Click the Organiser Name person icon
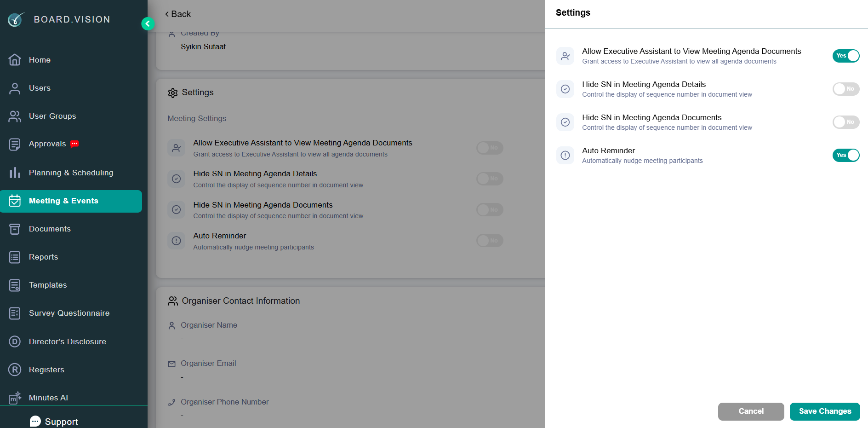 [172, 326]
